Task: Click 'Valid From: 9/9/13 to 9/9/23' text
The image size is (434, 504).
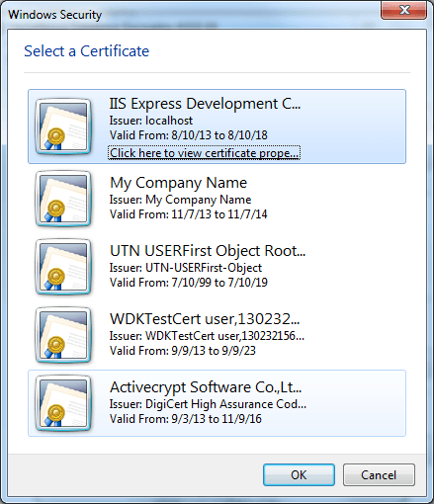Action: pos(183,351)
